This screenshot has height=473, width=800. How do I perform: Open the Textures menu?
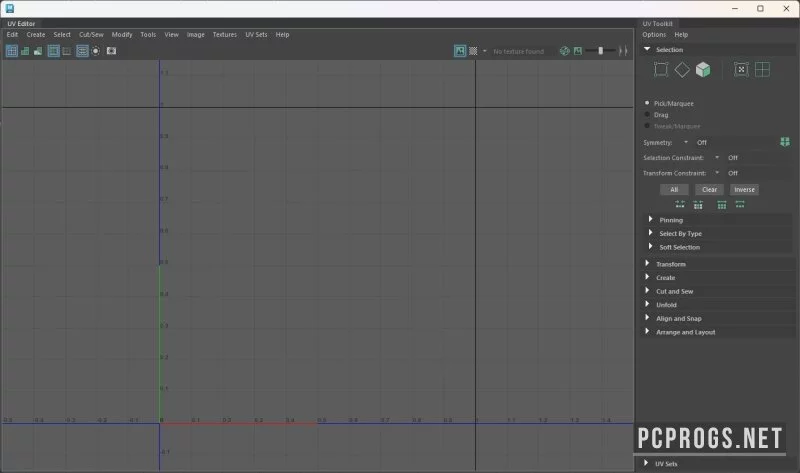224,35
